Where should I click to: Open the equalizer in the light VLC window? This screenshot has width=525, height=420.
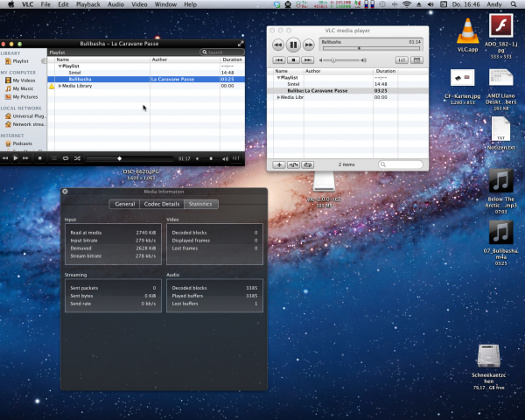point(402,60)
